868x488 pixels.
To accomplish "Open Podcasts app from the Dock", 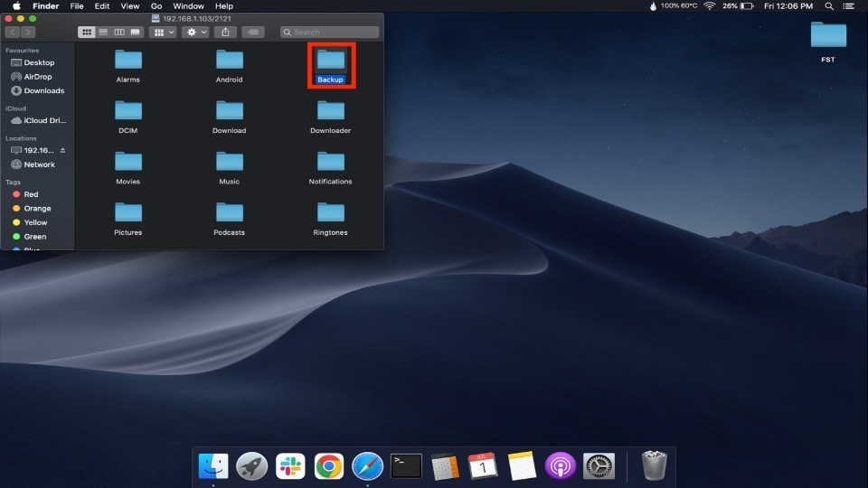I will 561,466.
